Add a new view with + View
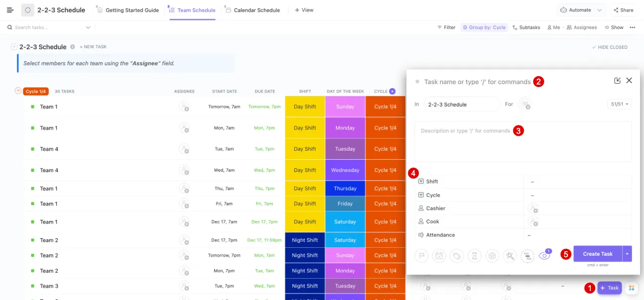Image resolution: width=644 pixels, height=300 pixels. coord(304,10)
